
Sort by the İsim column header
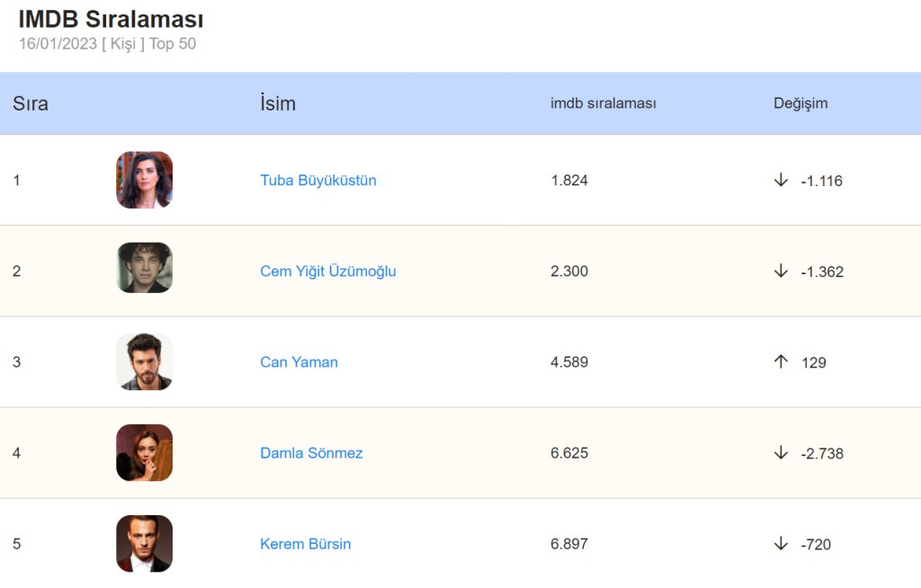[x=278, y=103]
